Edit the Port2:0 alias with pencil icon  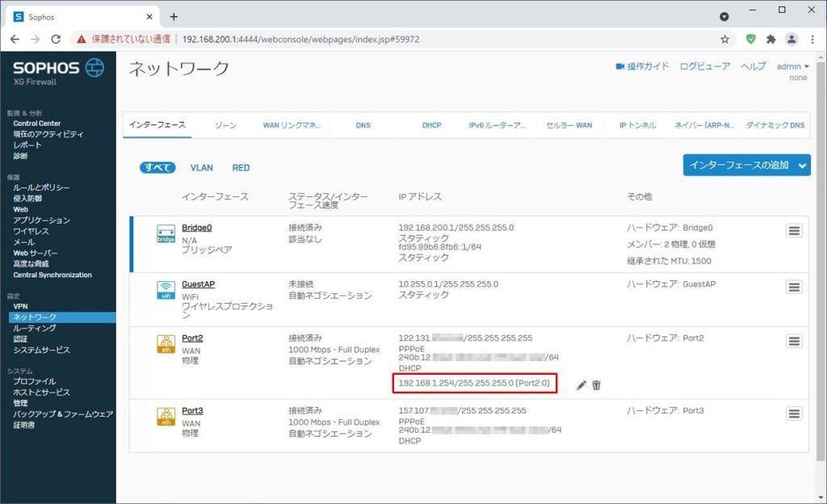[x=581, y=385]
